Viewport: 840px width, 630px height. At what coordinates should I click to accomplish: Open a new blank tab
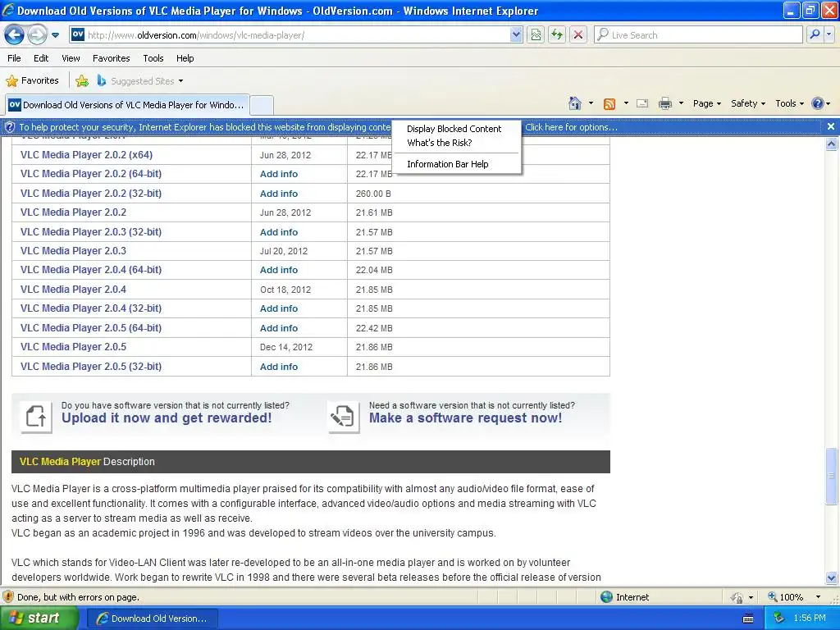(262, 105)
